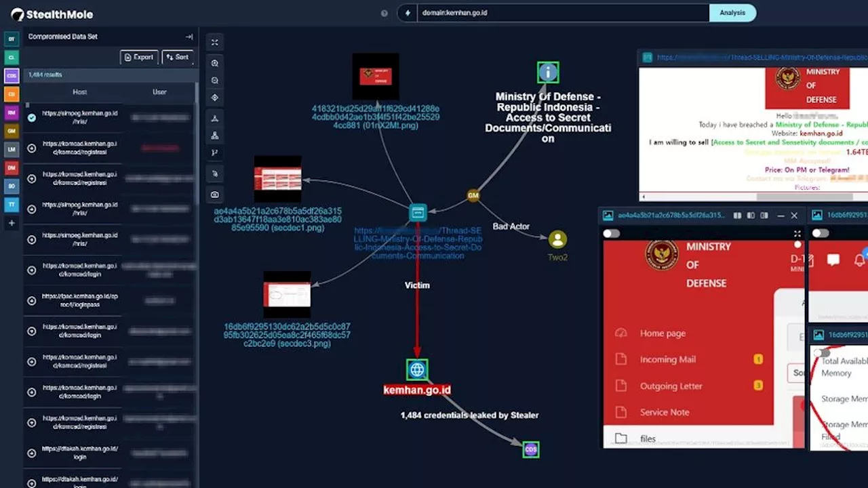868x488 pixels.
Task: Select the tpac.kemhan.go.id loginpass row radio
Action: (x=31, y=300)
